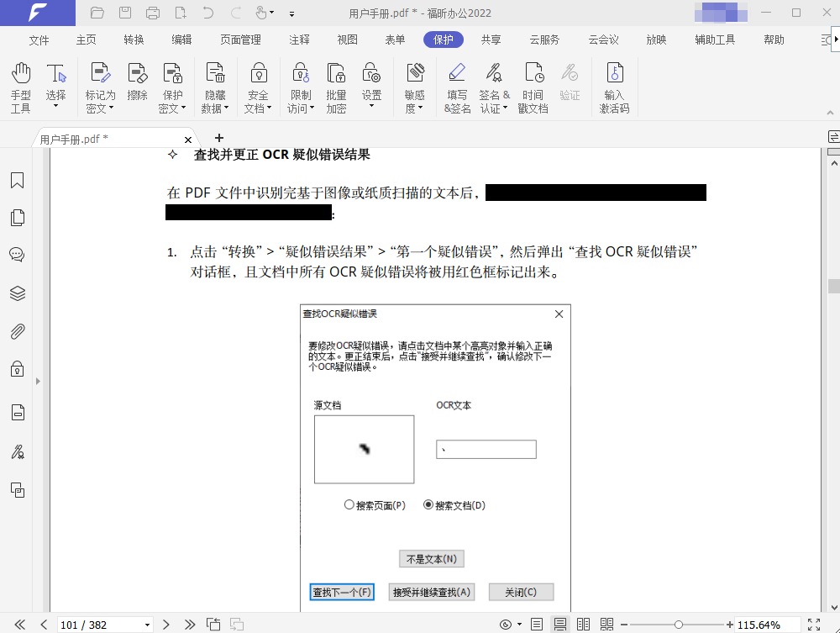Switch to the 转换 ribbon tab

[x=134, y=40]
